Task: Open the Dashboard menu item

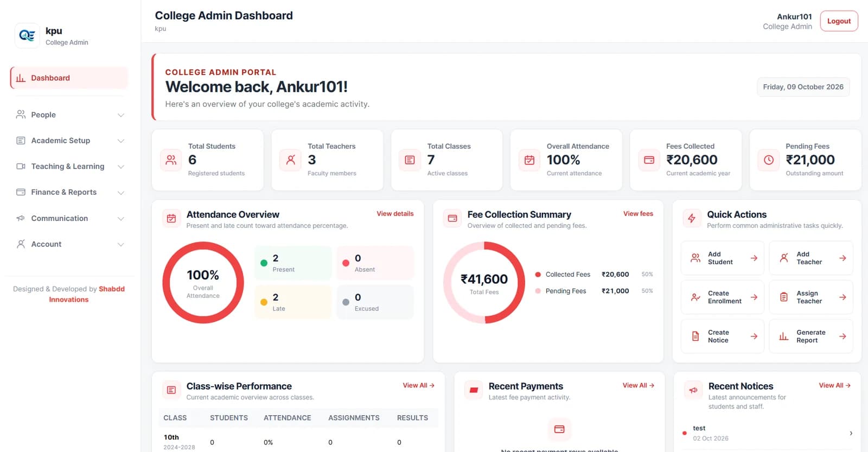Action: pyautogui.click(x=69, y=78)
